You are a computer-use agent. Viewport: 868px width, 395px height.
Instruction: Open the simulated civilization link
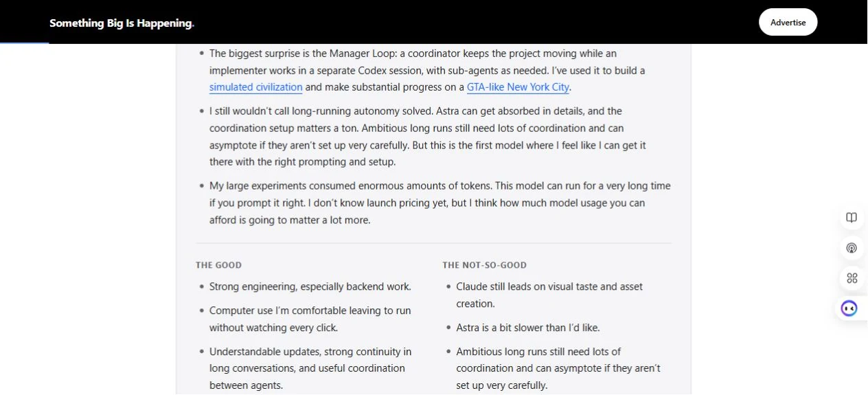pos(256,87)
